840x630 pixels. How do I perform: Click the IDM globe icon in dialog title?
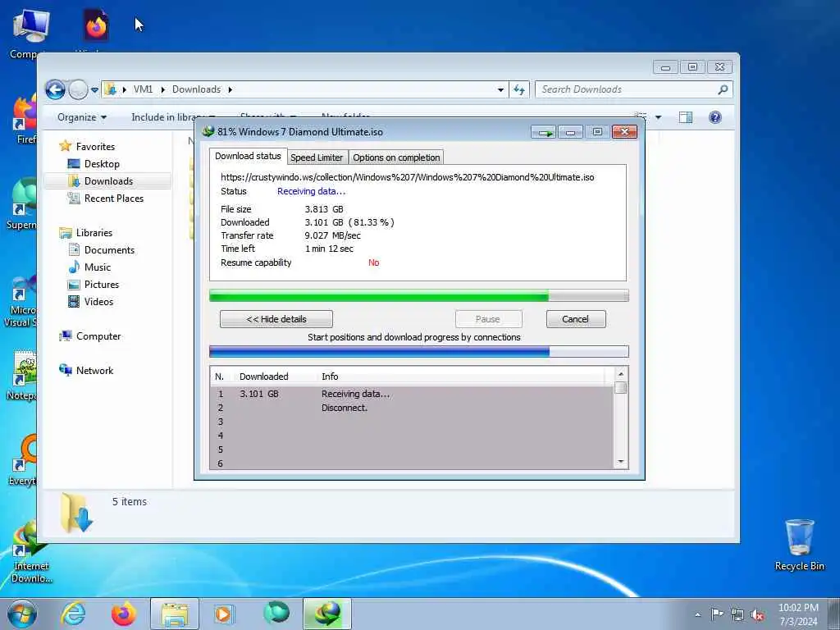[208, 132]
